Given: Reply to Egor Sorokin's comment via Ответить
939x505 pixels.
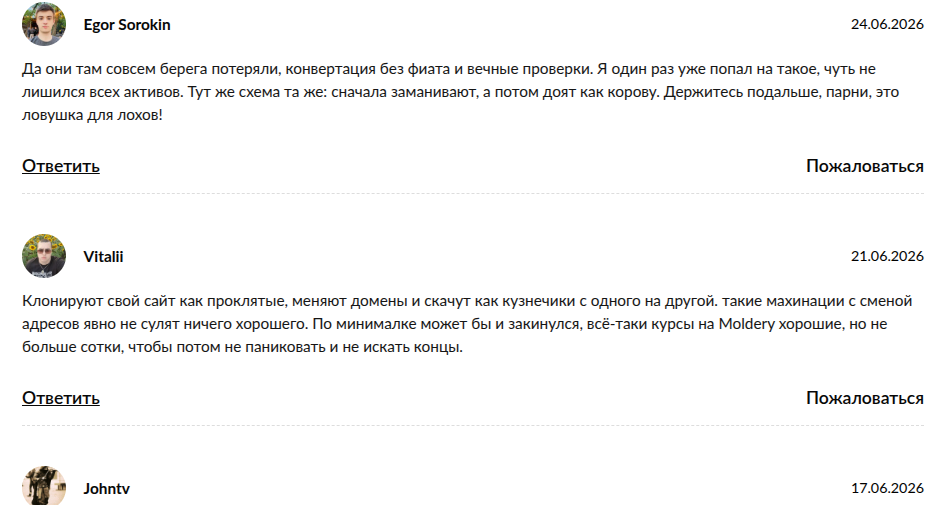Looking at the screenshot, I should pyautogui.click(x=61, y=166).
